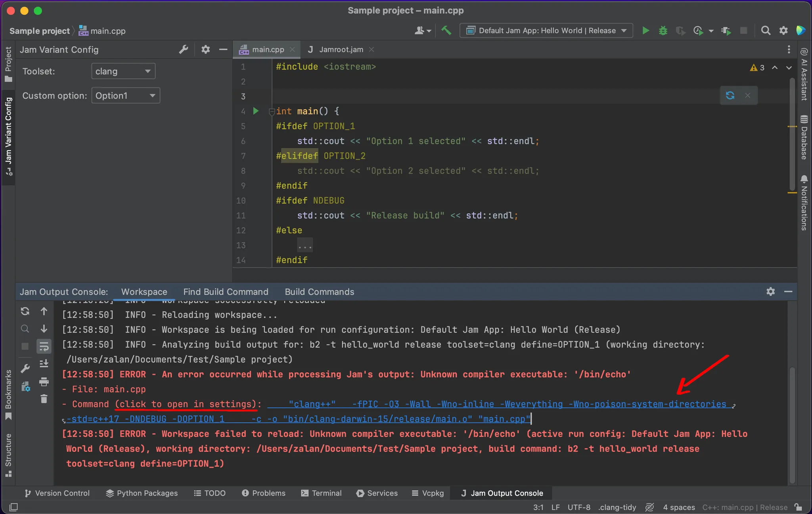
Task: Toggle soft-wrap in the Jam console
Action: (x=44, y=346)
